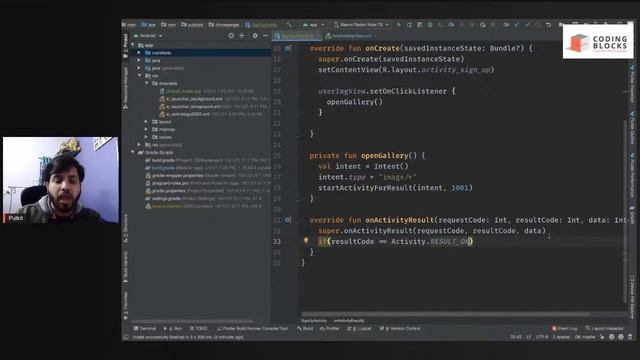The width and height of the screenshot is (640, 360).
Task: Click the Git master branch in status bar
Action: pos(585,337)
